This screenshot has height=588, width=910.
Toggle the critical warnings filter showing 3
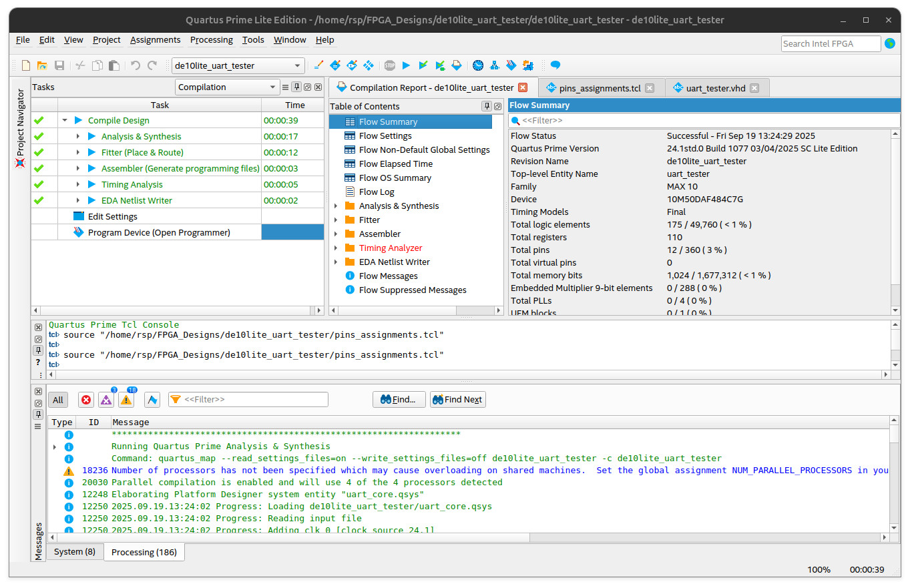point(106,400)
